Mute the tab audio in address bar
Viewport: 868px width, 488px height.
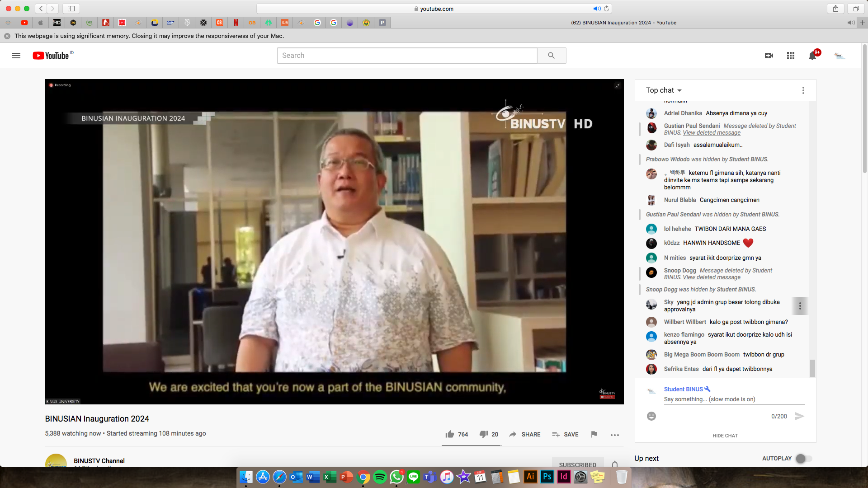point(597,9)
